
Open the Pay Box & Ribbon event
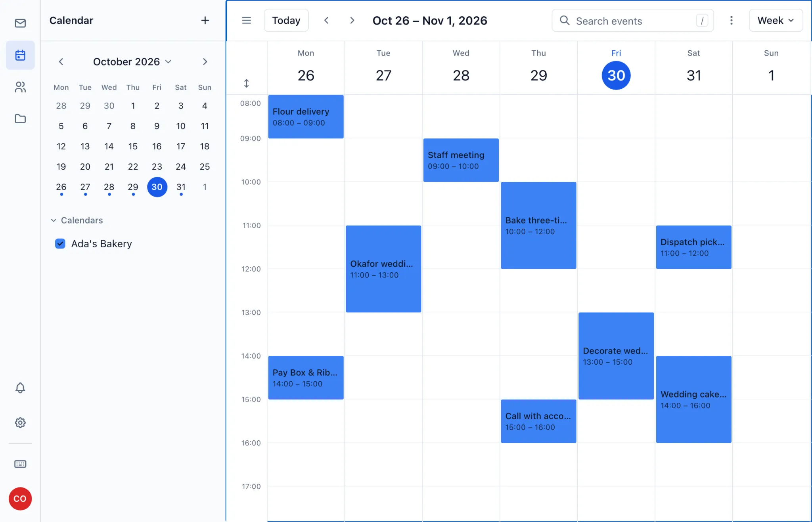tap(306, 378)
